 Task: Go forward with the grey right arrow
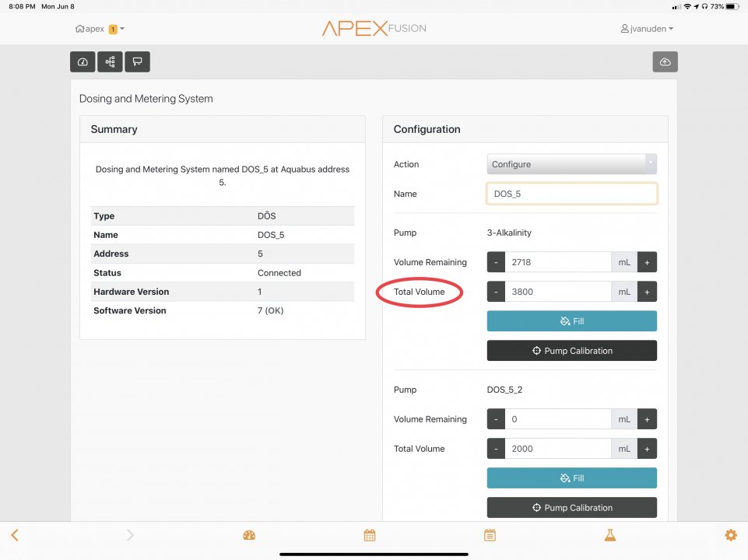pos(130,535)
